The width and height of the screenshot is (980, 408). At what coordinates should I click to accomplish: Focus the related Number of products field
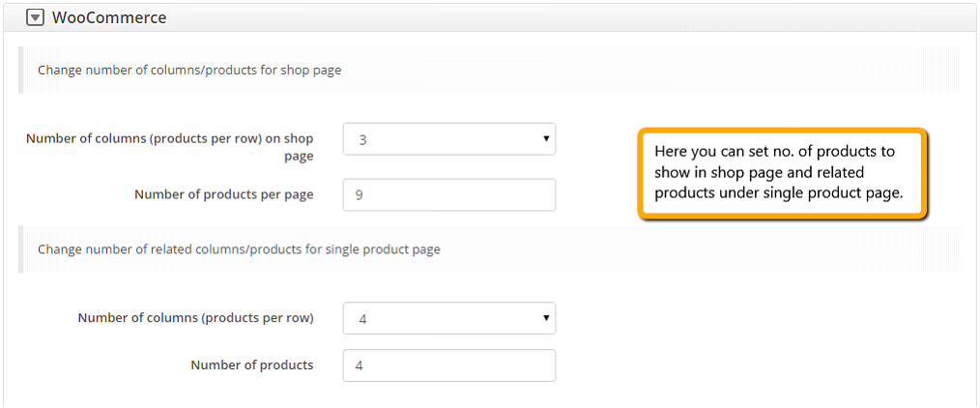tap(448, 365)
